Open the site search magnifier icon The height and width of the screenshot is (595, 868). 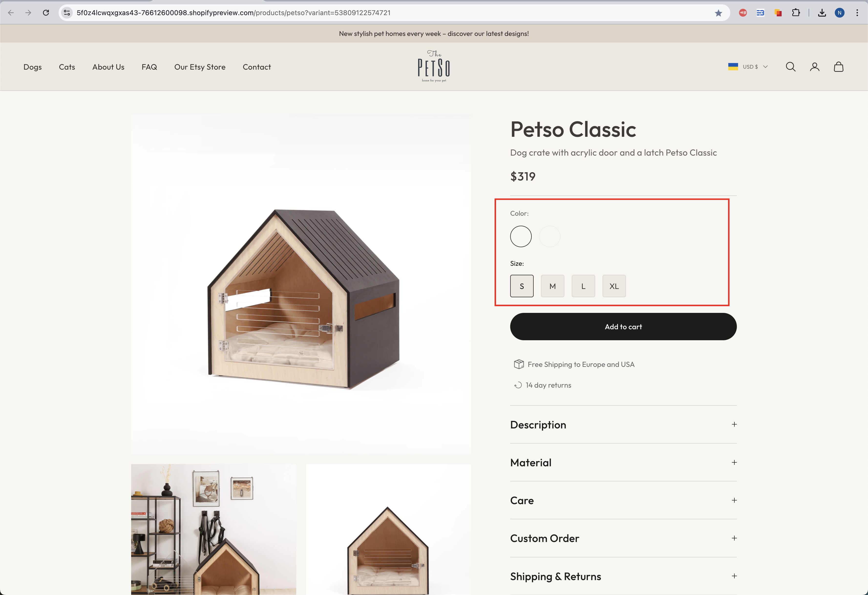point(790,67)
